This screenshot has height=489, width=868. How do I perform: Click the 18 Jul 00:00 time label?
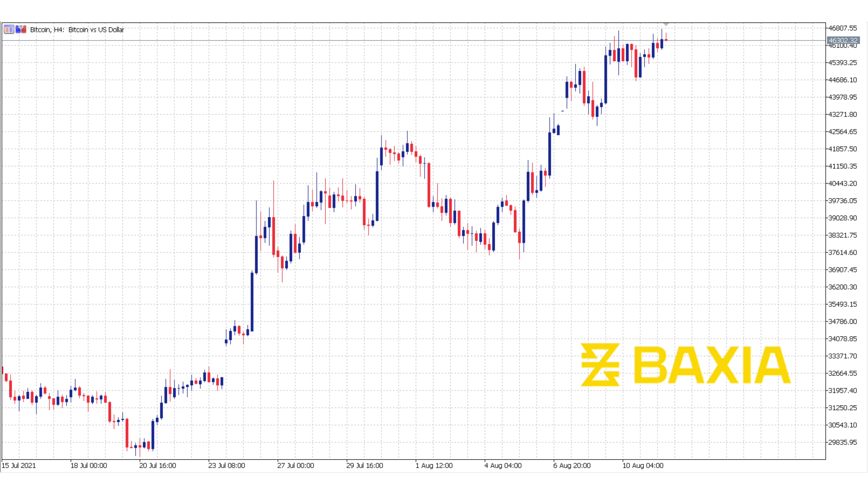click(x=89, y=465)
